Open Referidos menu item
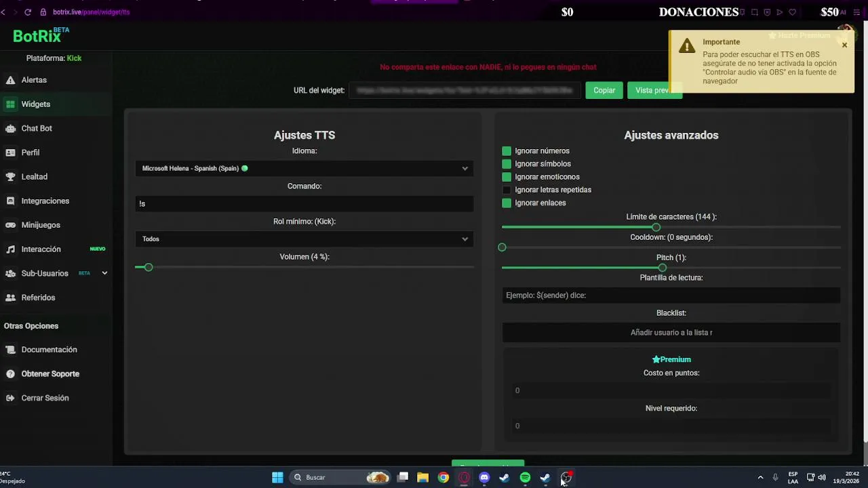 [x=38, y=298]
